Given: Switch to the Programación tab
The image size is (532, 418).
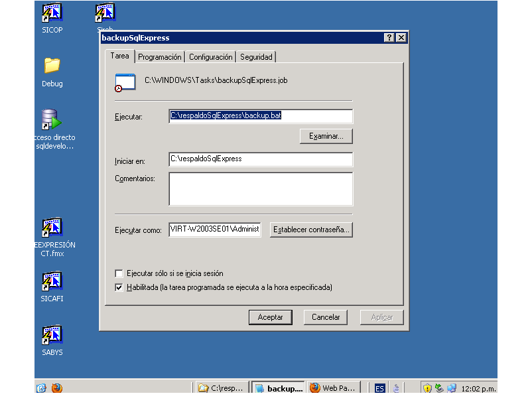Looking at the screenshot, I should tap(159, 57).
